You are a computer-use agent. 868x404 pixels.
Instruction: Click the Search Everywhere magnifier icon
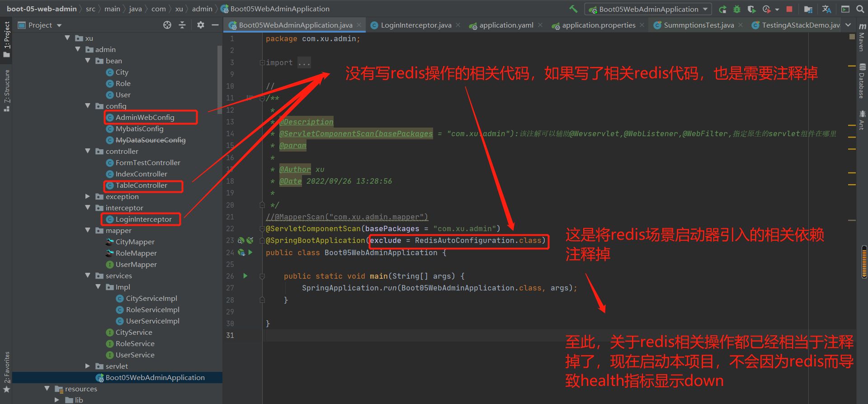click(860, 9)
